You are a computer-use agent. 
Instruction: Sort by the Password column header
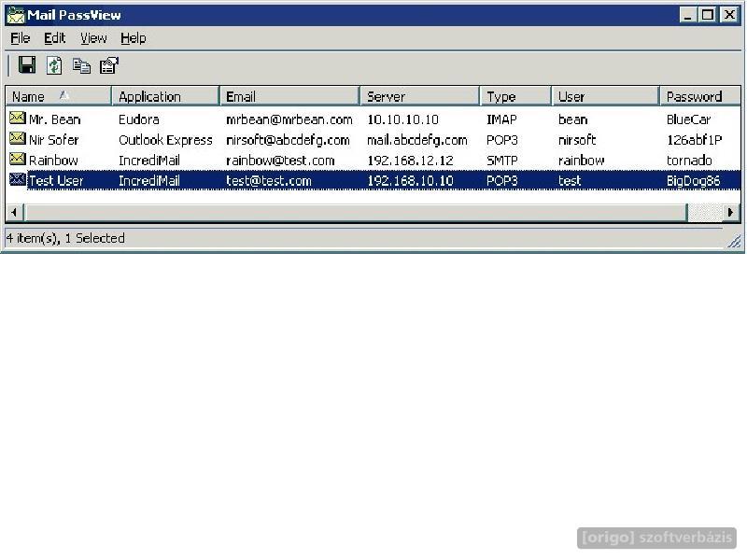click(700, 96)
